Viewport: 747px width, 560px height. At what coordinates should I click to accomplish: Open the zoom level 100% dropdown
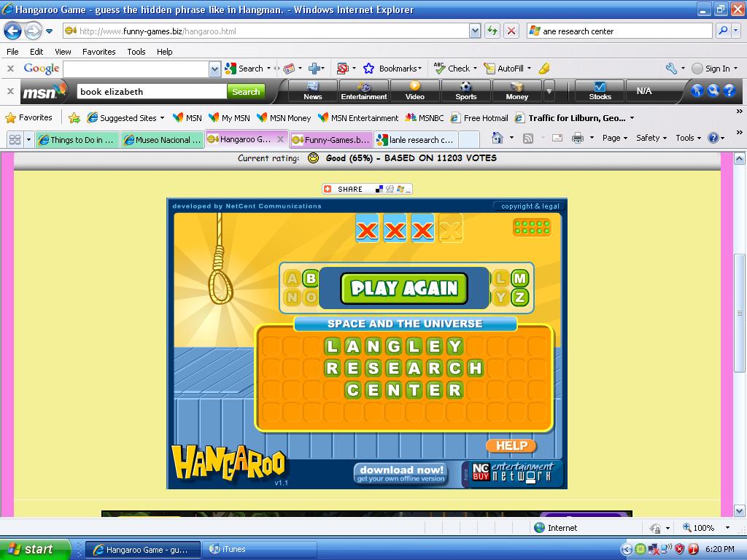coord(727,528)
